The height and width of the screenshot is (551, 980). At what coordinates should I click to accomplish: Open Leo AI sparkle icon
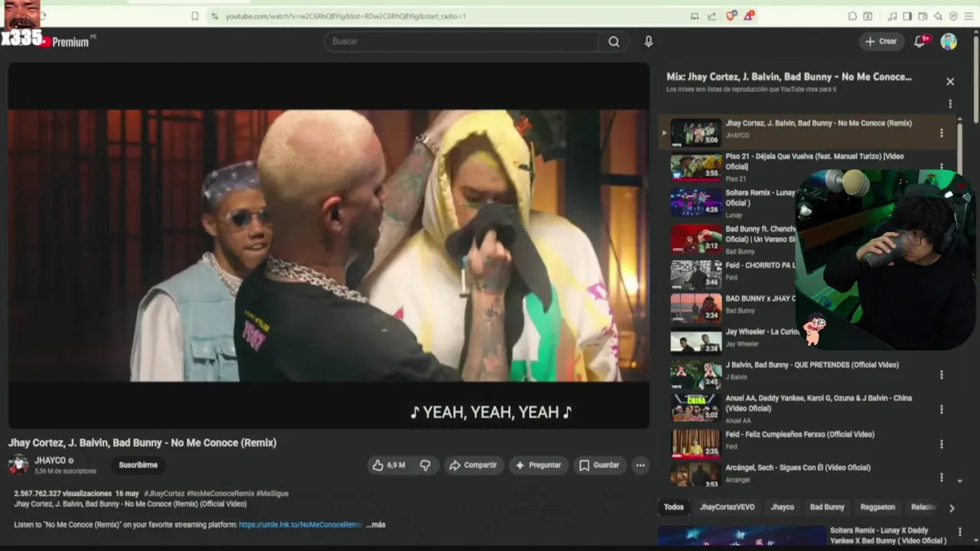point(938,16)
